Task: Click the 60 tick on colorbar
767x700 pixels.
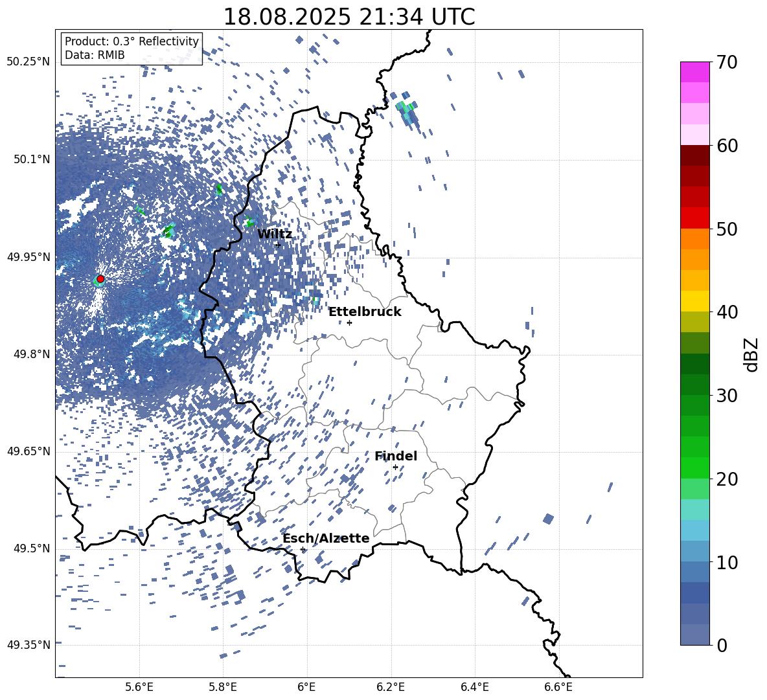Action: click(726, 146)
